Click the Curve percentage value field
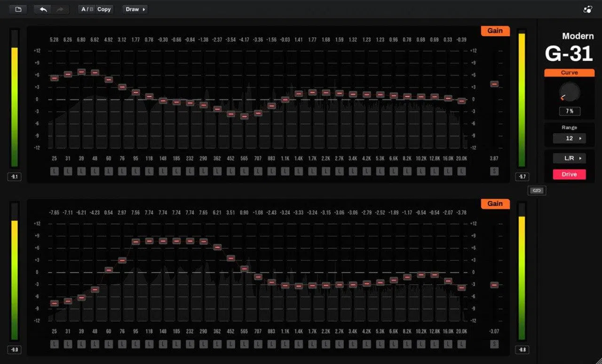602x364 pixels. point(569,111)
